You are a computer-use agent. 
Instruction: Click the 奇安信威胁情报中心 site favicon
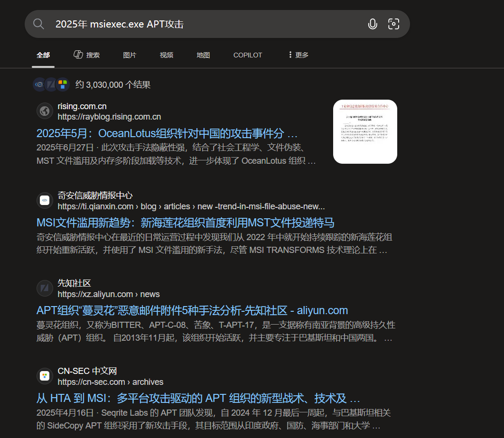tap(45, 200)
